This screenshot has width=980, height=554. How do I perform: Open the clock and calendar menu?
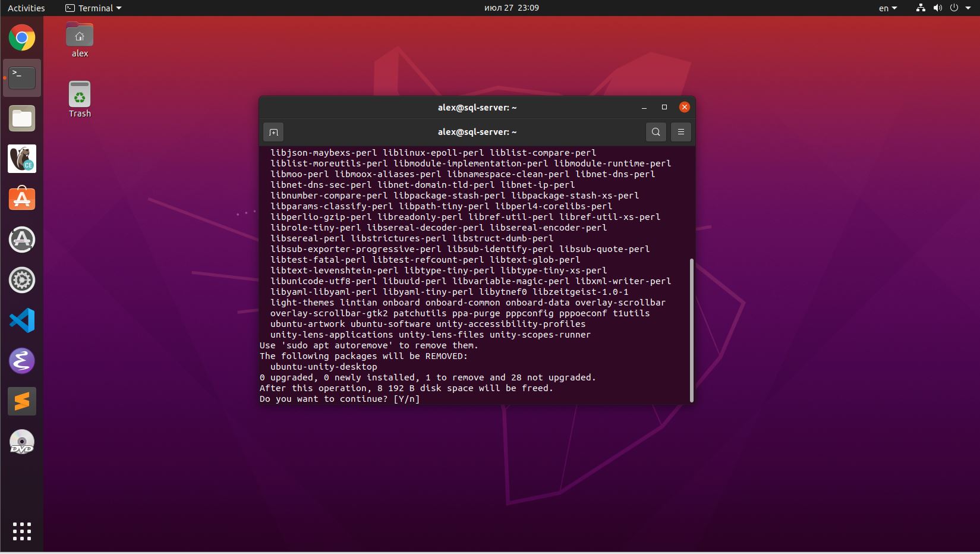pos(512,8)
